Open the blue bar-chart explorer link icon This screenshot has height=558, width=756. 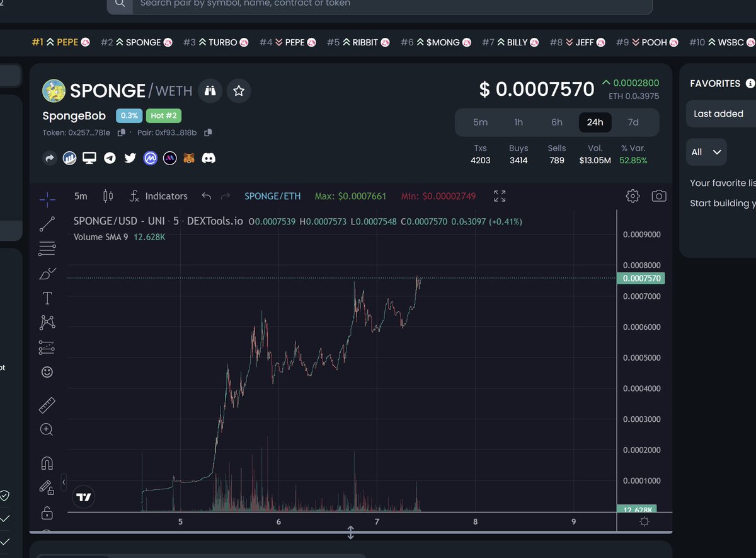(x=69, y=158)
